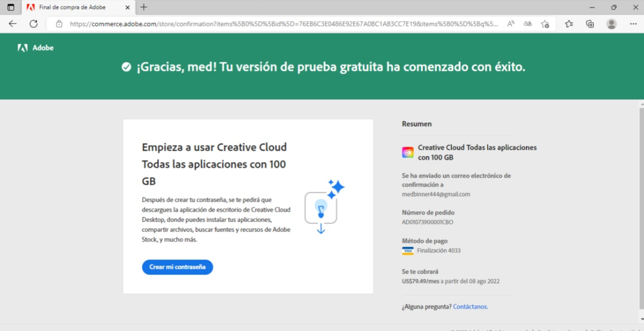Refresh the current page
The height and width of the screenshot is (331, 644).
coord(34,24)
